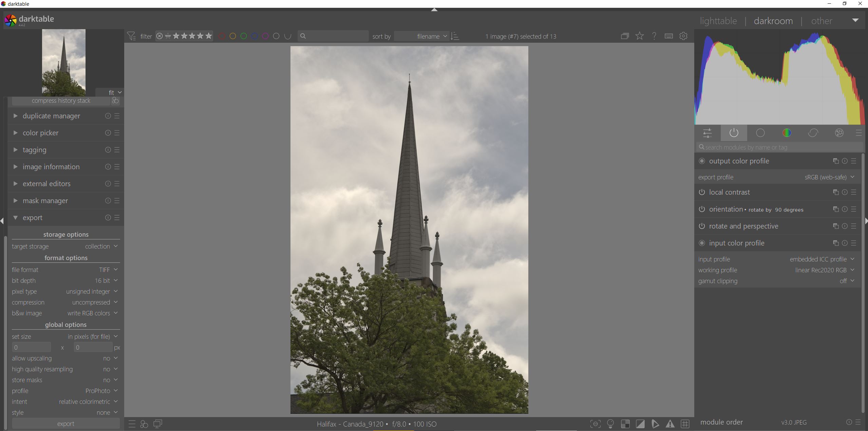Viewport: 868px width, 431px height.
Task: Open the quick access panel icon
Action: pyautogui.click(x=707, y=133)
